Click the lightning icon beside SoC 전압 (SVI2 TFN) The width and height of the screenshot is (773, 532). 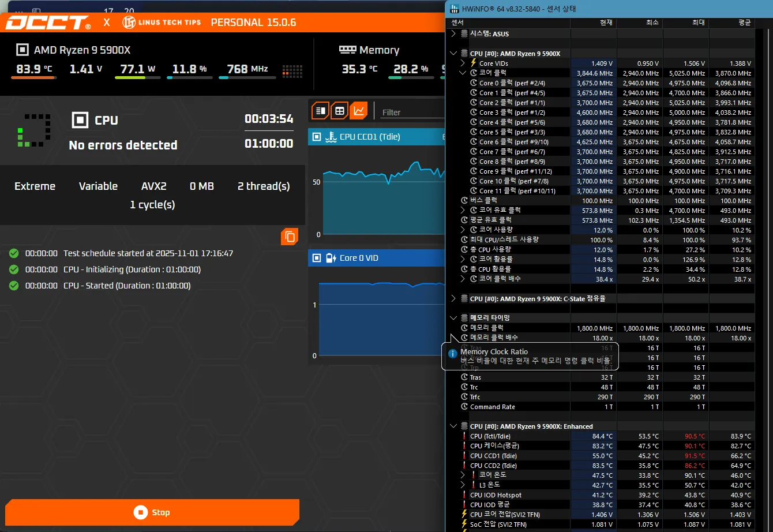464,524
